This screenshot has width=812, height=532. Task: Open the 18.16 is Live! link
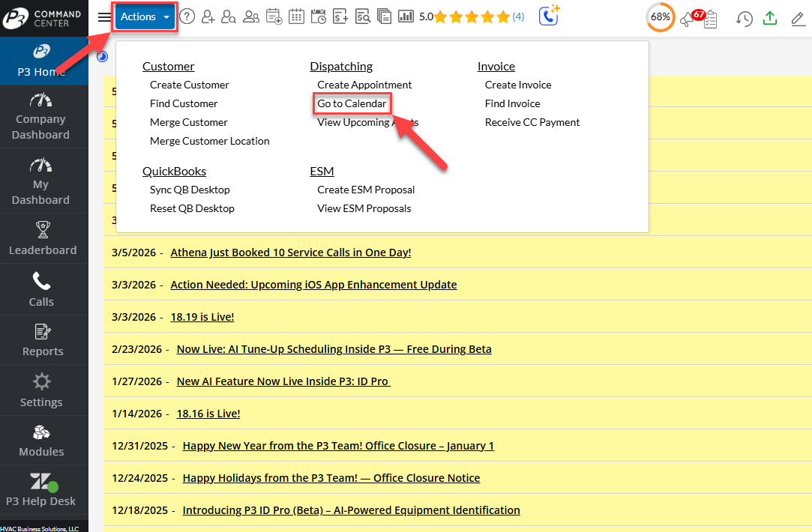point(208,414)
